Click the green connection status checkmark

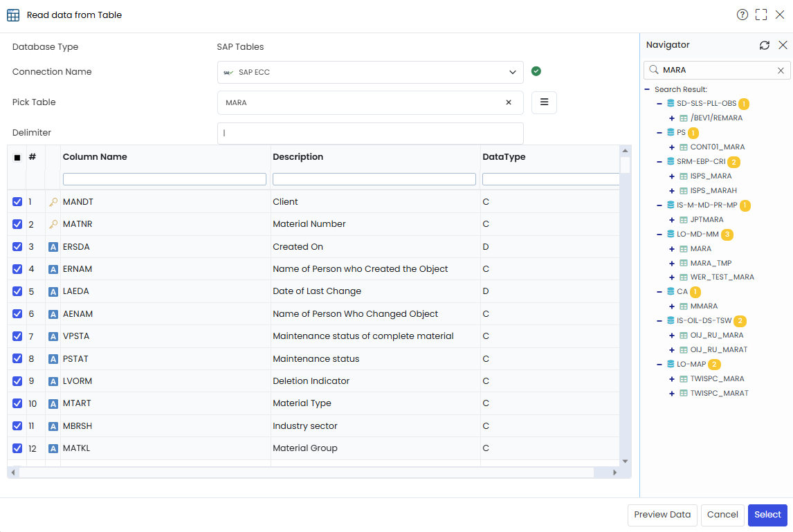point(536,71)
